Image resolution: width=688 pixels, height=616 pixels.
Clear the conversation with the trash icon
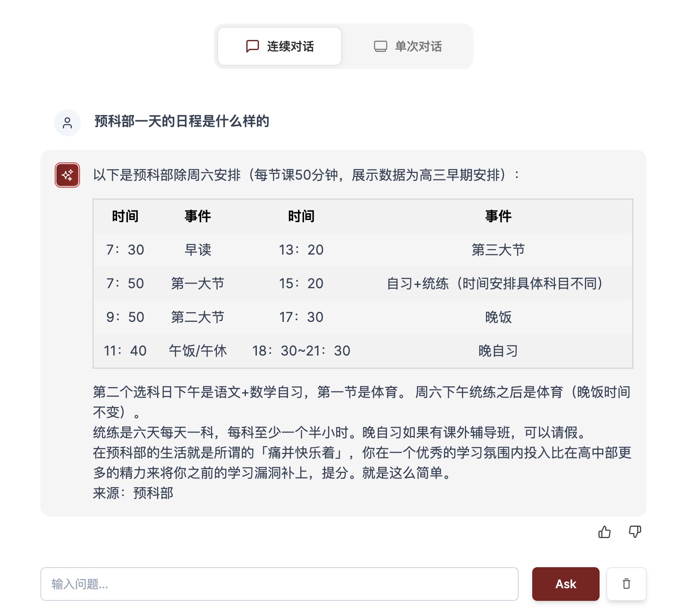pos(626,584)
